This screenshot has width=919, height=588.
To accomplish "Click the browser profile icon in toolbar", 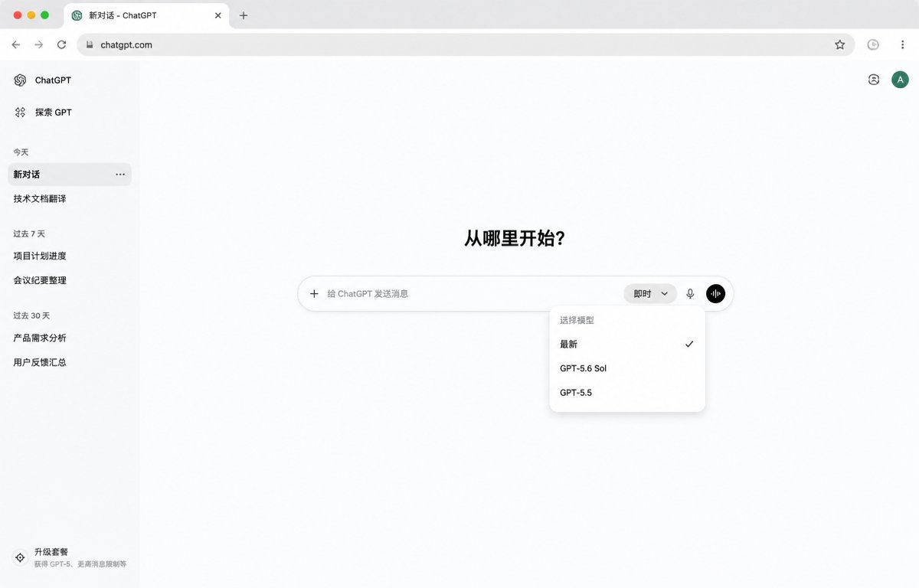I will tap(873, 45).
